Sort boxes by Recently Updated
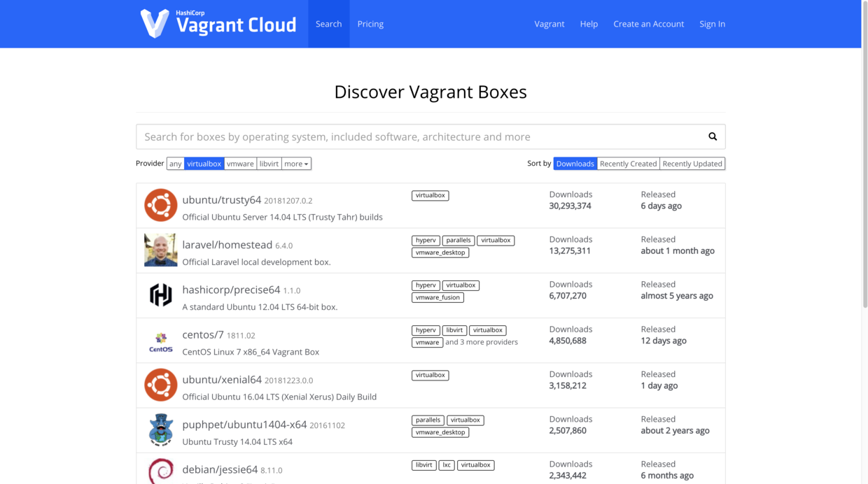868x484 pixels. click(692, 164)
